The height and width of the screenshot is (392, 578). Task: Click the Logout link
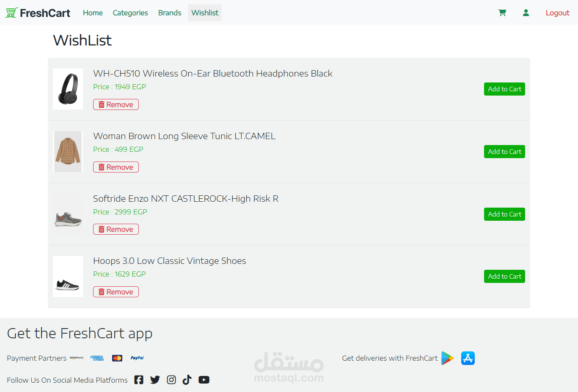click(x=557, y=13)
